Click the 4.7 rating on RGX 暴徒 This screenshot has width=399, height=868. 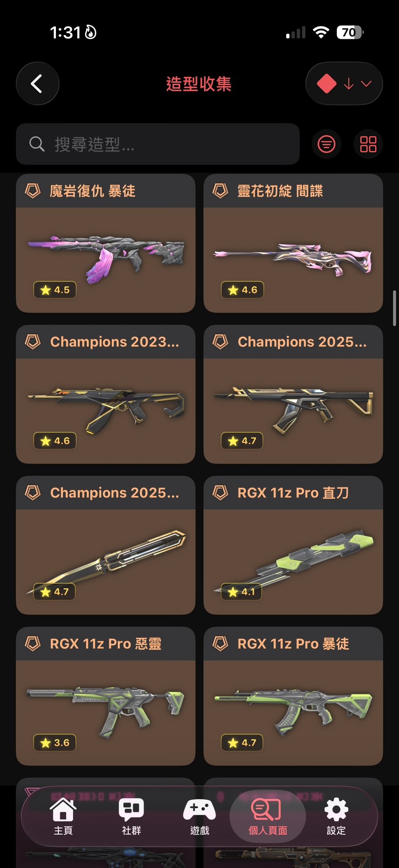point(242,742)
